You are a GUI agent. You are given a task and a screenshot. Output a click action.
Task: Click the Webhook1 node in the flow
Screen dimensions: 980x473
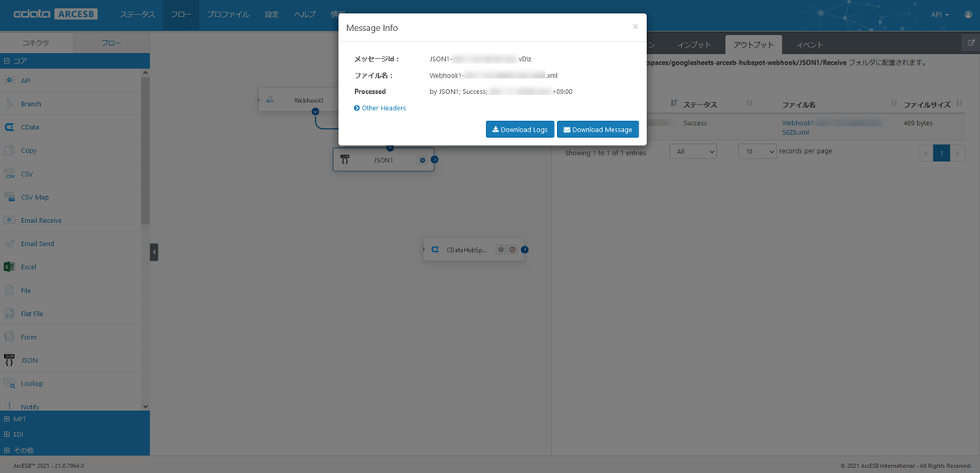[298, 100]
